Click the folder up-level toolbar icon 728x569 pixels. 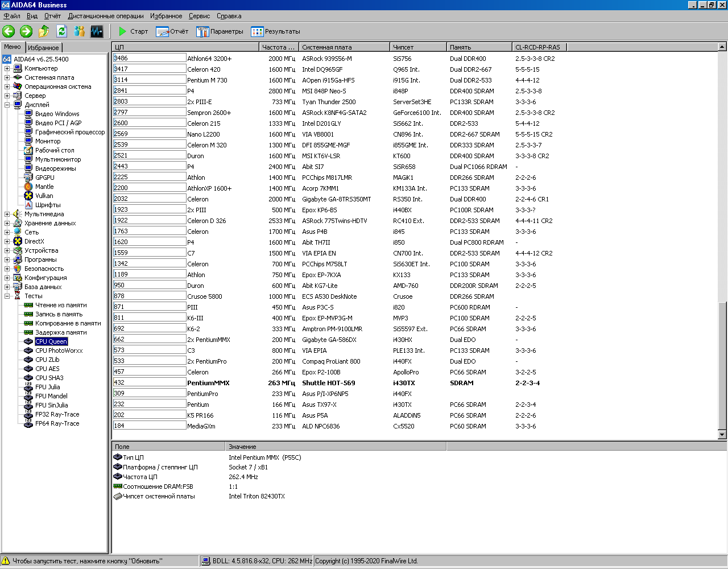[44, 31]
